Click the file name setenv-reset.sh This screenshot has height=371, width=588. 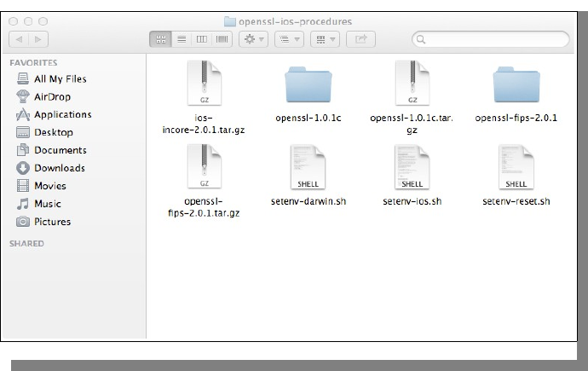coord(516,201)
